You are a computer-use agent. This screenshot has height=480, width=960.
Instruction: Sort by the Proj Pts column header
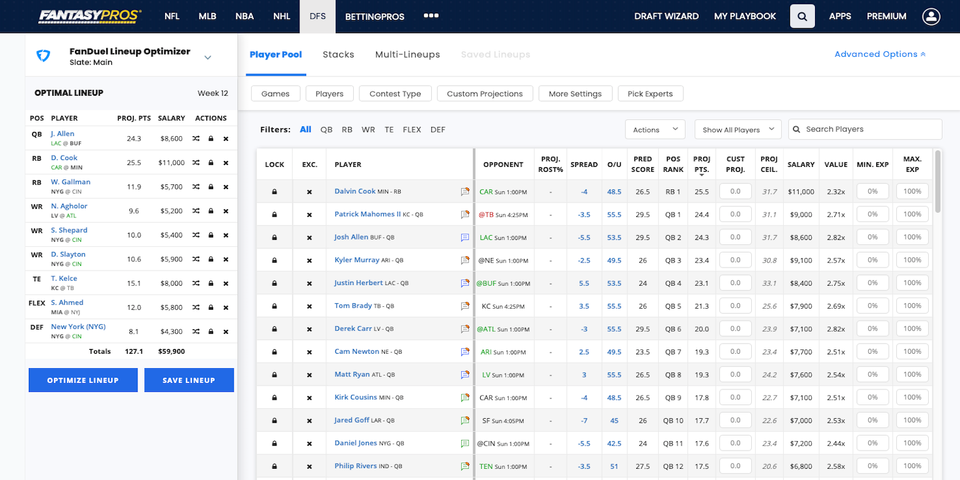pyautogui.click(x=702, y=164)
